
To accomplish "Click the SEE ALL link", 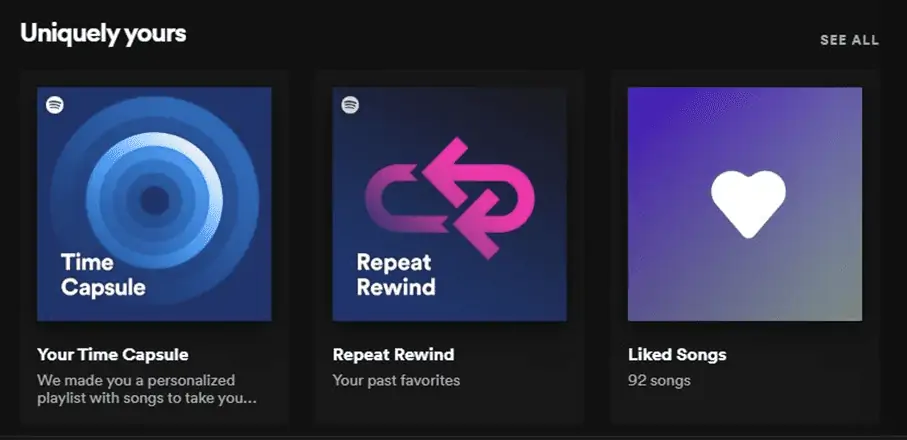I will 849,40.
